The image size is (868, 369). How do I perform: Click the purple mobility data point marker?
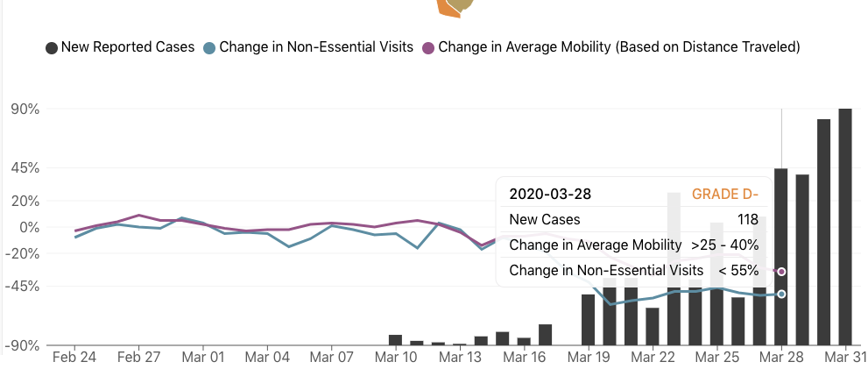781,272
